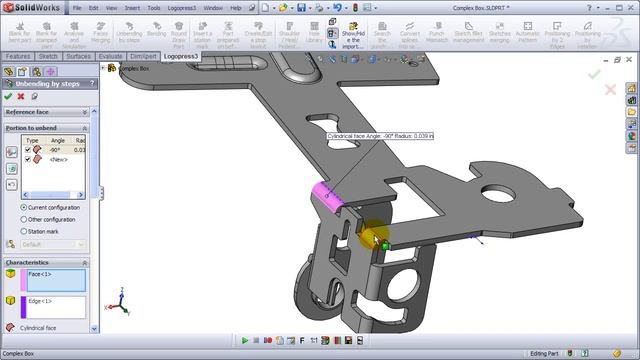640x360 pixels.
Task: Select Station mark radio button
Action: (x=24, y=231)
